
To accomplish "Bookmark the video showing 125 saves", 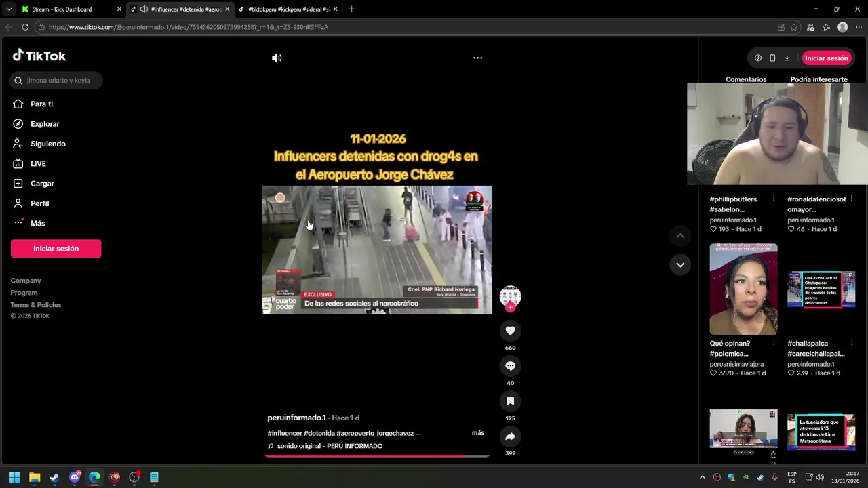I will (510, 401).
